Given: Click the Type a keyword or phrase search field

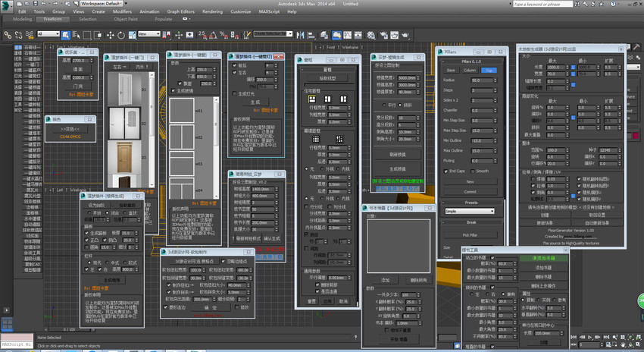Looking at the screenshot, I should point(542,4).
